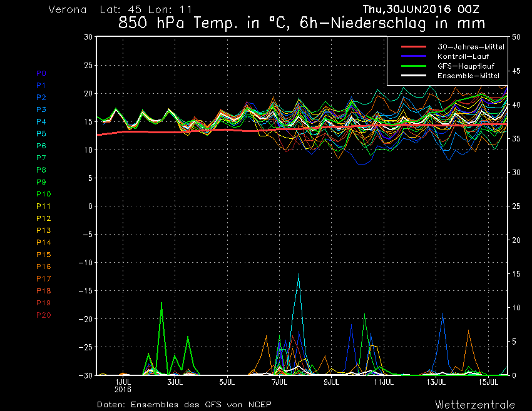Click the "40" precipitation axis tick label

tap(516, 105)
